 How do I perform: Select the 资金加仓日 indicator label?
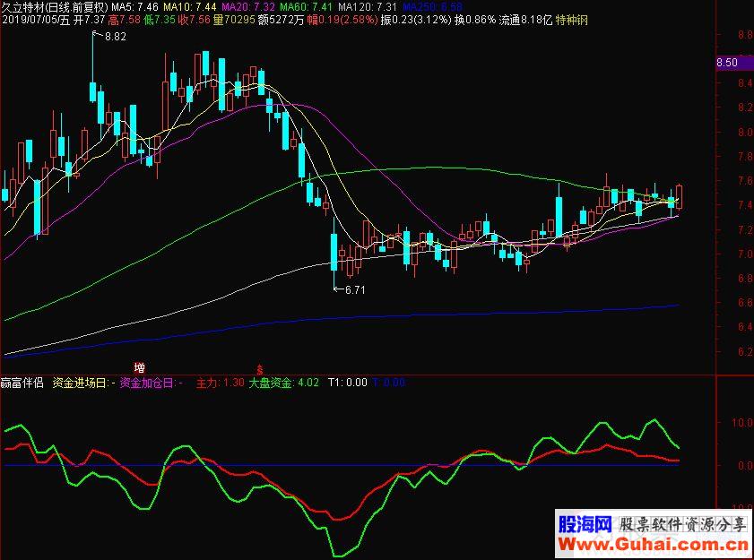pos(151,383)
